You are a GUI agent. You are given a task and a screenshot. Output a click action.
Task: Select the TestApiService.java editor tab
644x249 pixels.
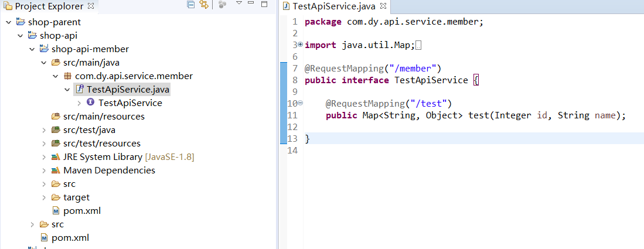335,6
